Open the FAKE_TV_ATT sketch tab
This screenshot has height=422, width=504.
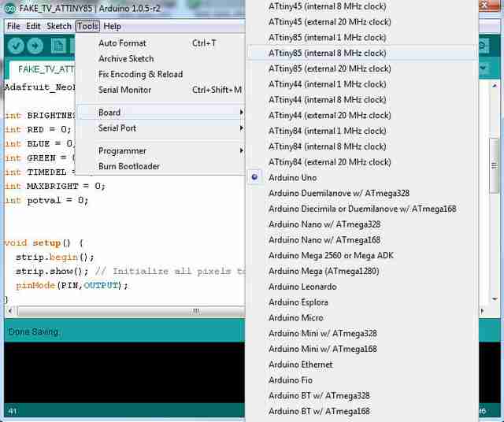43,69
